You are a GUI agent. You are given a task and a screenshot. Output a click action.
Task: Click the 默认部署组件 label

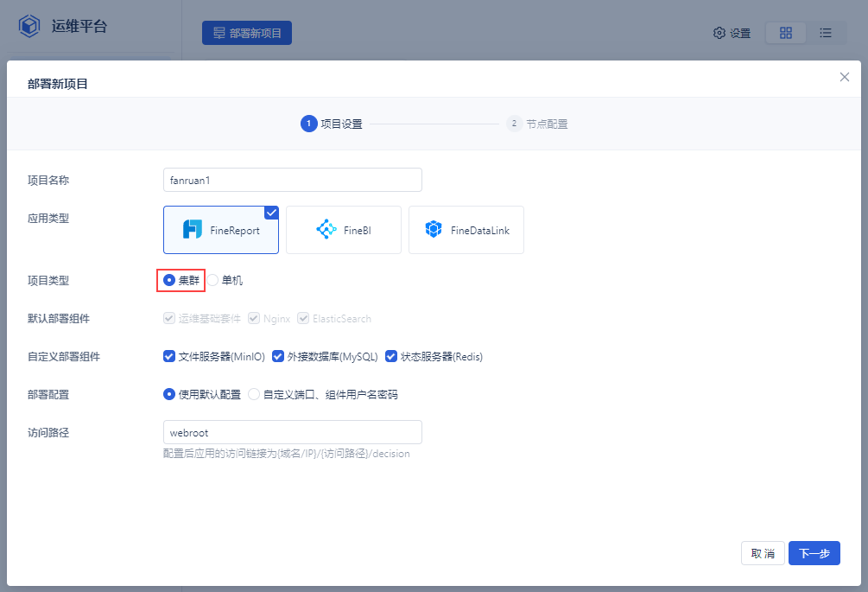(59, 318)
